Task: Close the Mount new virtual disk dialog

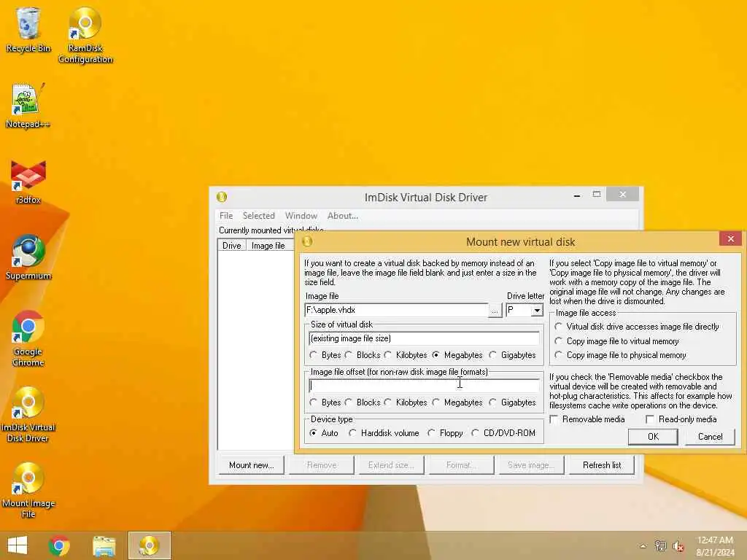Action: click(x=731, y=239)
